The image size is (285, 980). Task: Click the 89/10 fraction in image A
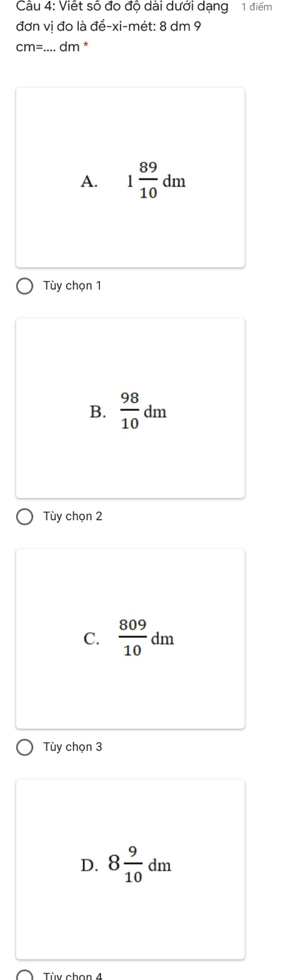148,180
